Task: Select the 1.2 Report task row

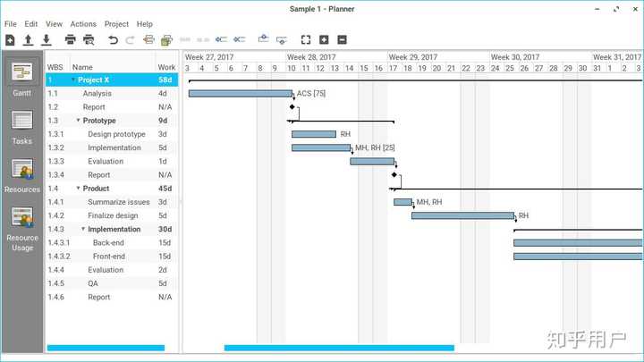Action: coord(112,107)
